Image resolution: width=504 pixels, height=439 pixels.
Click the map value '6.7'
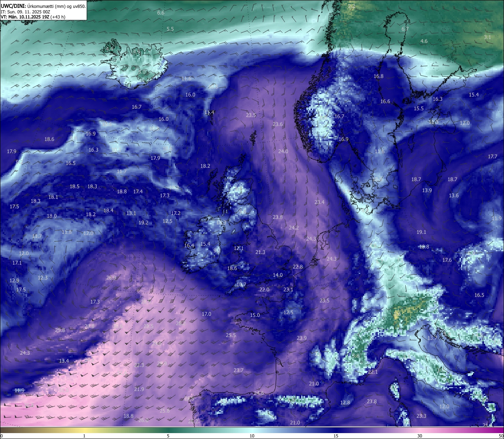tap(405, 29)
